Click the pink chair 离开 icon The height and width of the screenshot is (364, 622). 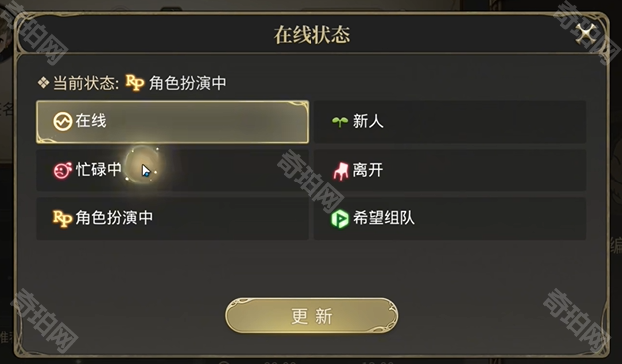(x=340, y=171)
